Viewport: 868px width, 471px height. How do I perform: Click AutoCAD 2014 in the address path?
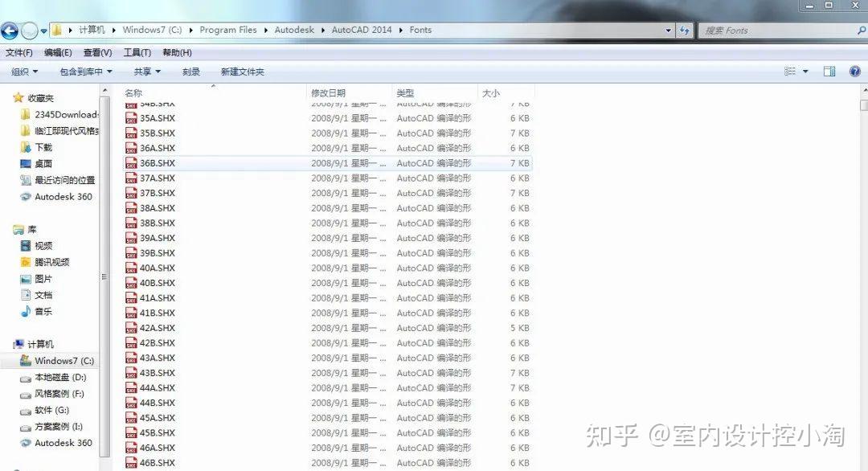pyautogui.click(x=362, y=30)
